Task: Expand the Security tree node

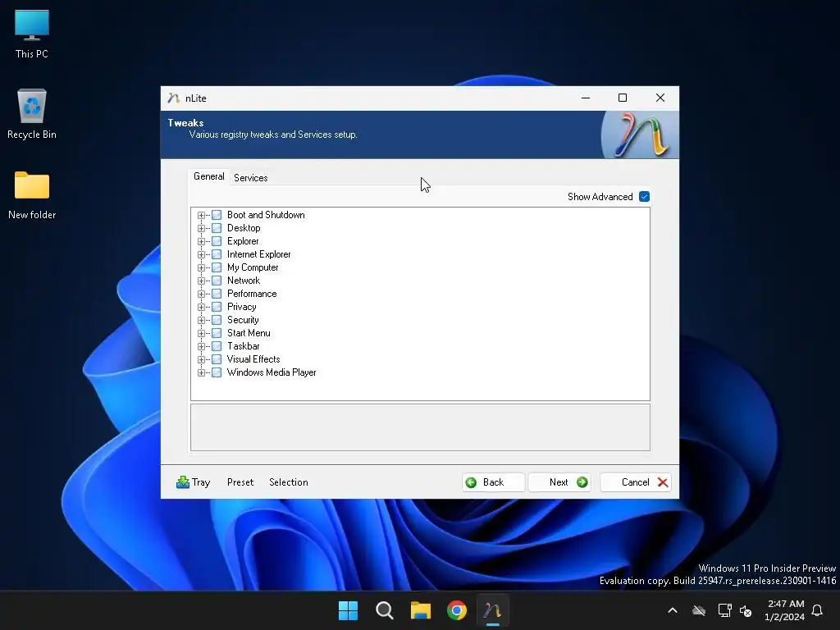Action: pos(202,321)
